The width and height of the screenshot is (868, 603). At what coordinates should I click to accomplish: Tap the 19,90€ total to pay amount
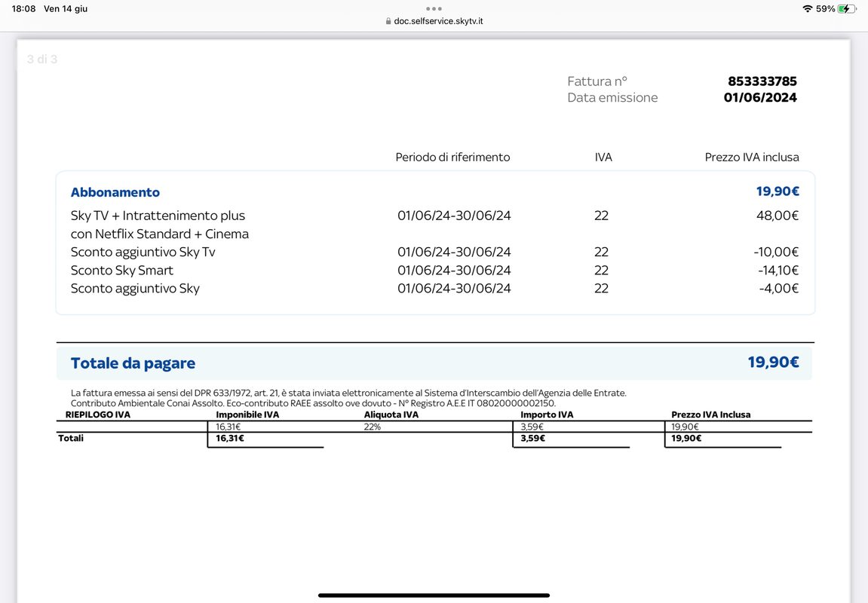click(x=773, y=363)
